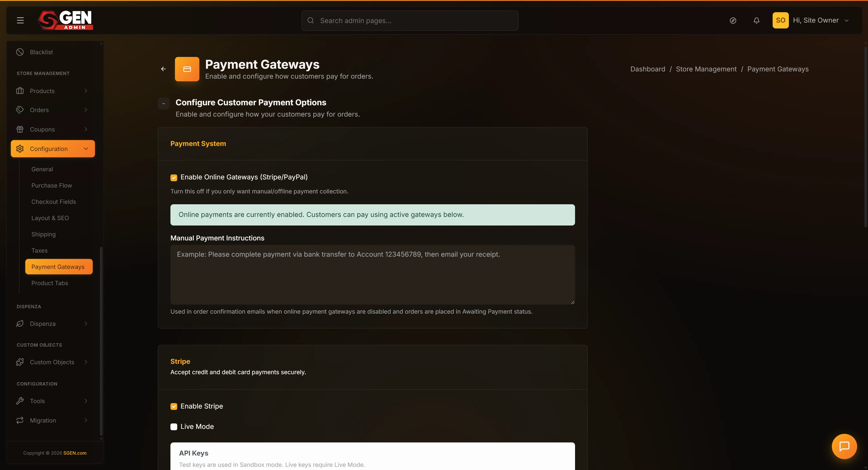Open the notifications bell
Screen dimensions: 868x470
coord(757,21)
